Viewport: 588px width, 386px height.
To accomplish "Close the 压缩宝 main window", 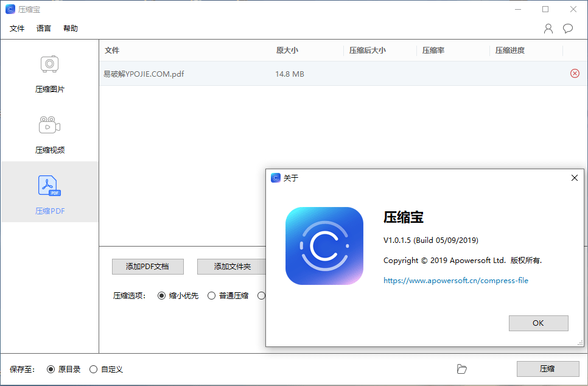I will (x=573, y=9).
